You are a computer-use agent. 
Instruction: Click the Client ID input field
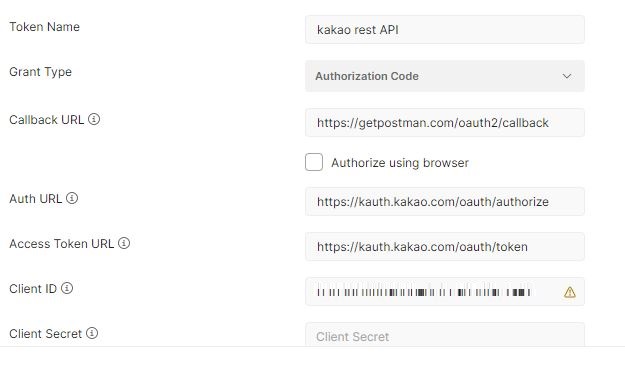(x=445, y=292)
